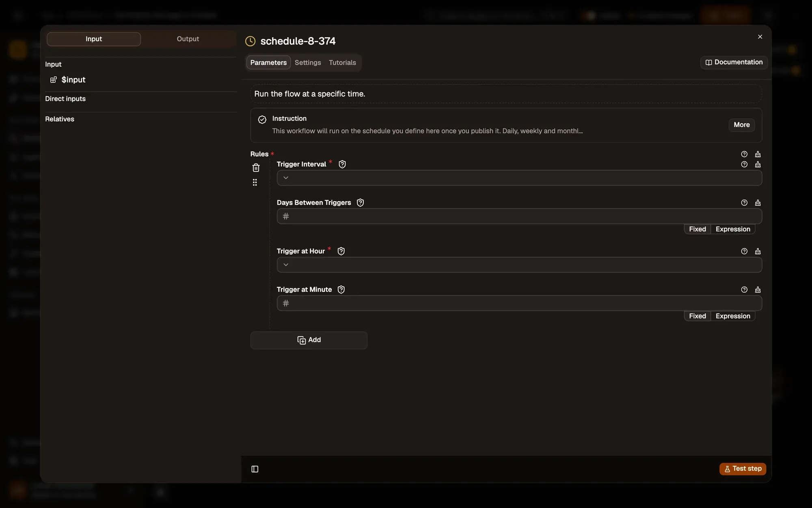Click shield info icon next to Trigger Interval

pos(342,164)
